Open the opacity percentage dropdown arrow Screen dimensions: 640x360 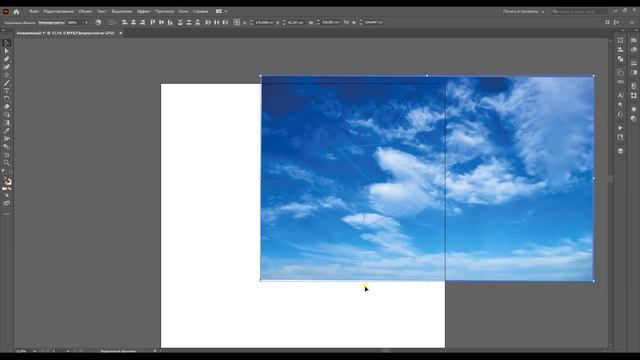86,22
